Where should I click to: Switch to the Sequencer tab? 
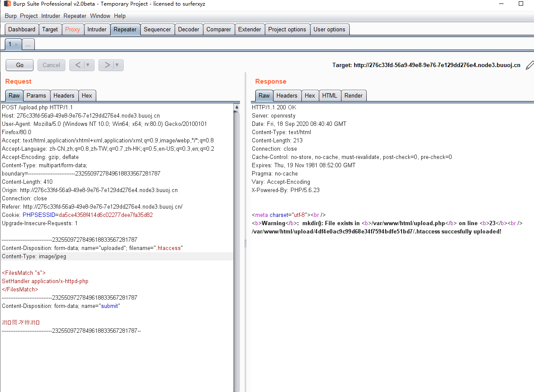tap(157, 30)
